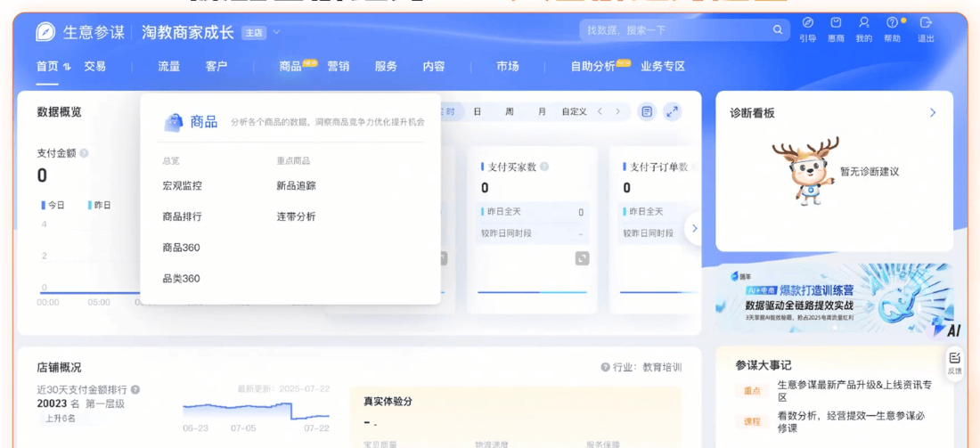This screenshot has width=980, height=448.
Task: Switch the date range to 日
Action: (477, 112)
